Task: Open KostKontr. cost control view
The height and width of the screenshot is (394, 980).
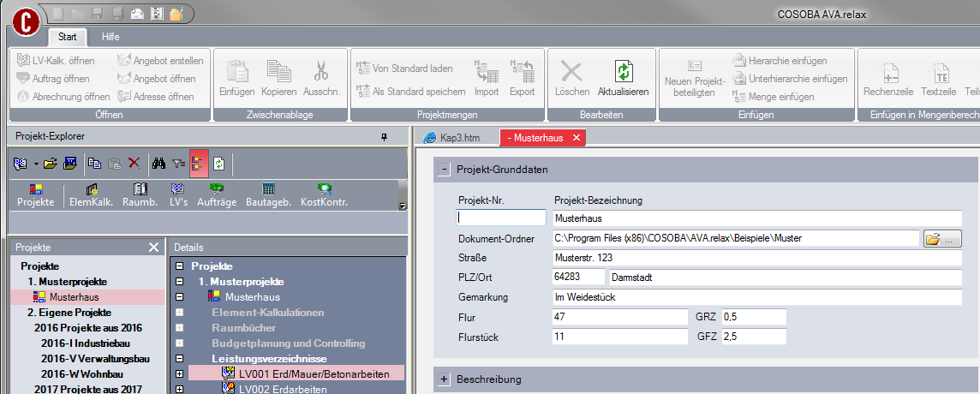Action: [x=324, y=194]
